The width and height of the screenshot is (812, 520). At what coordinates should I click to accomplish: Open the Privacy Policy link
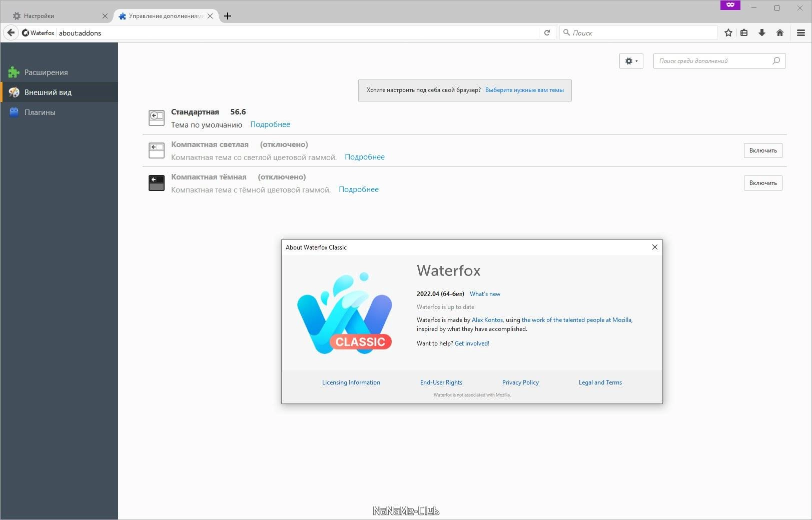pos(520,382)
